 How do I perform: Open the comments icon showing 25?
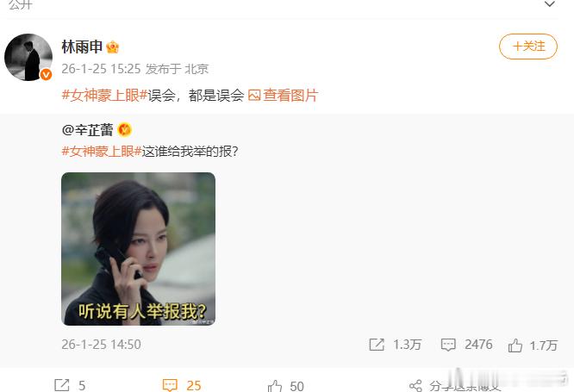(x=170, y=385)
